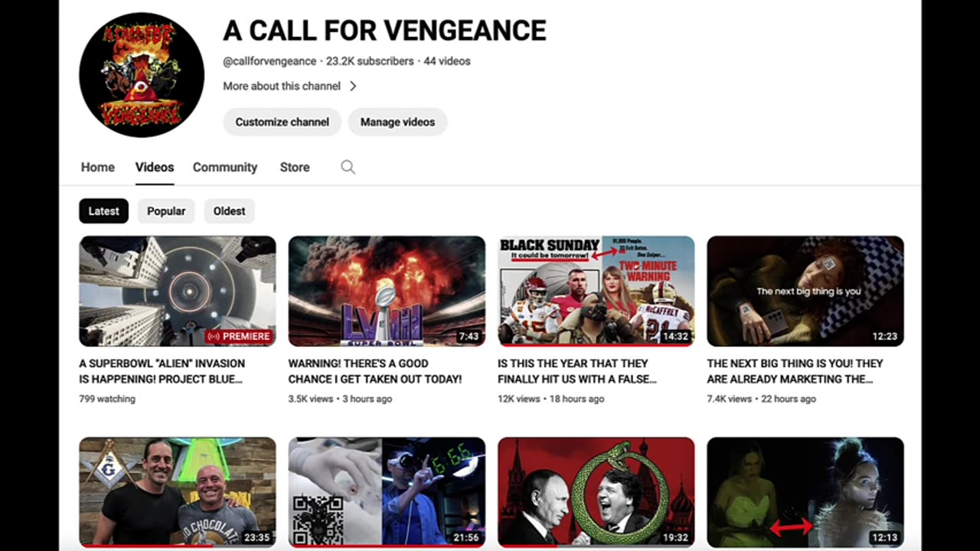
Task: Switch to the Community tab
Action: coord(225,167)
